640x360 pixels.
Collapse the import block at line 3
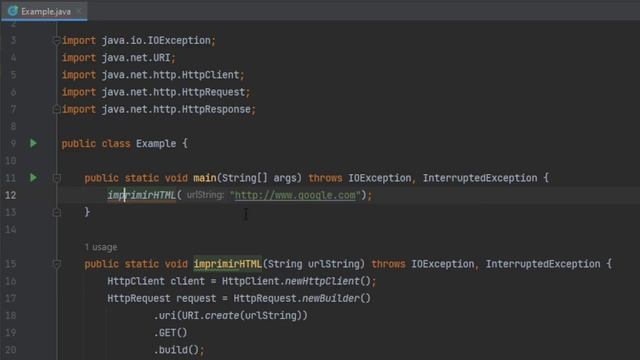[56, 40]
